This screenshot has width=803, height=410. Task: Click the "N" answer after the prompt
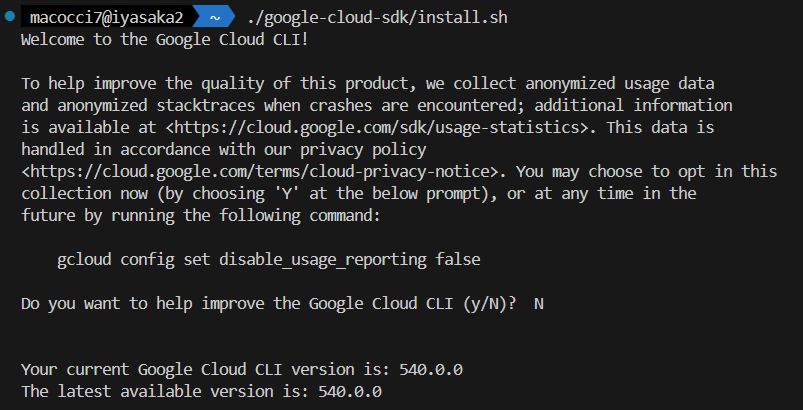[x=539, y=303]
